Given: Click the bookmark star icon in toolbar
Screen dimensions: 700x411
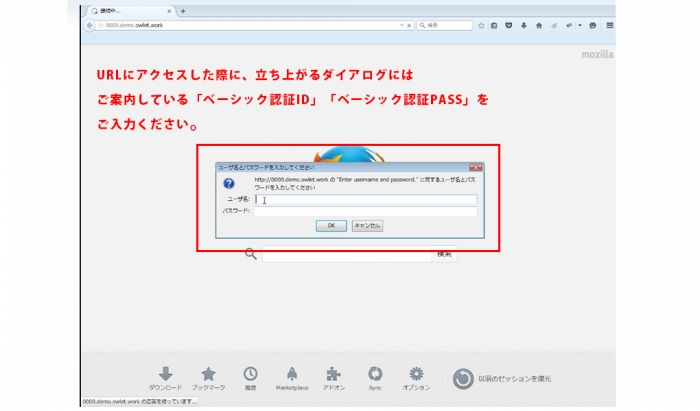Looking at the screenshot, I should (481, 25).
